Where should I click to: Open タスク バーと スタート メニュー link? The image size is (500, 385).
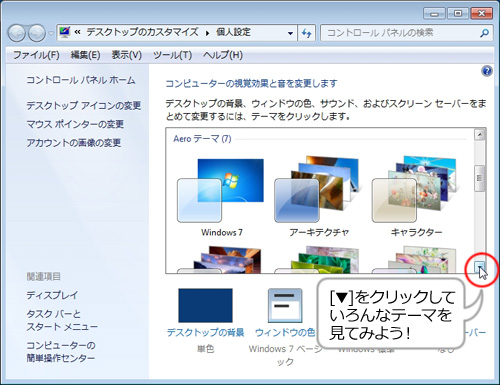pyautogui.click(x=62, y=320)
